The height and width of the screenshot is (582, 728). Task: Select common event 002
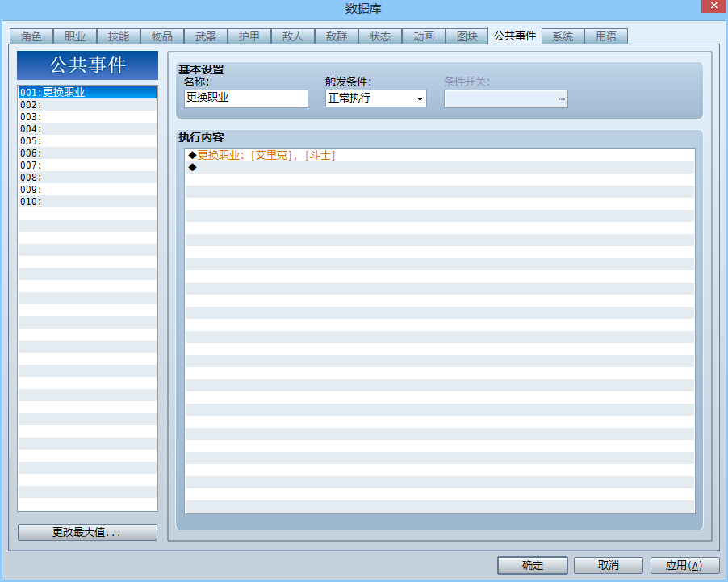(x=87, y=104)
